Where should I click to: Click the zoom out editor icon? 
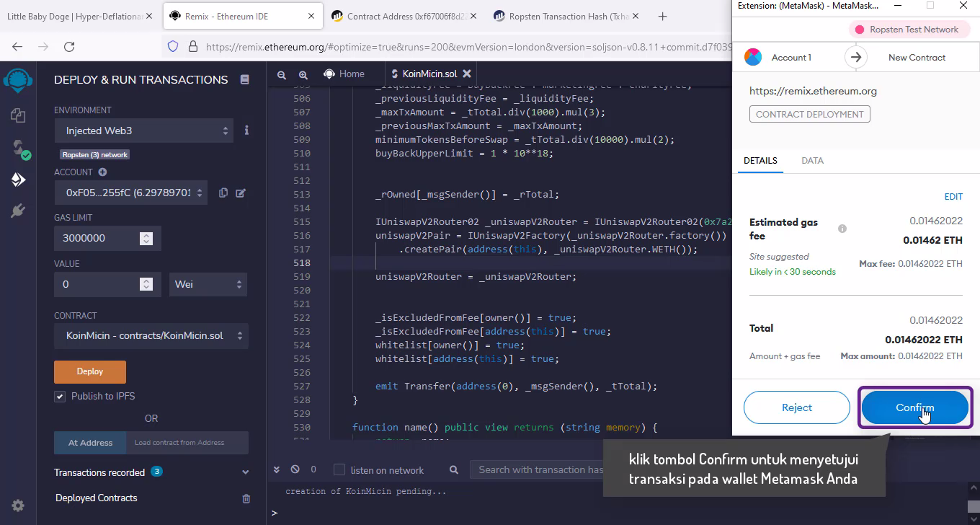click(x=282, y=74)
